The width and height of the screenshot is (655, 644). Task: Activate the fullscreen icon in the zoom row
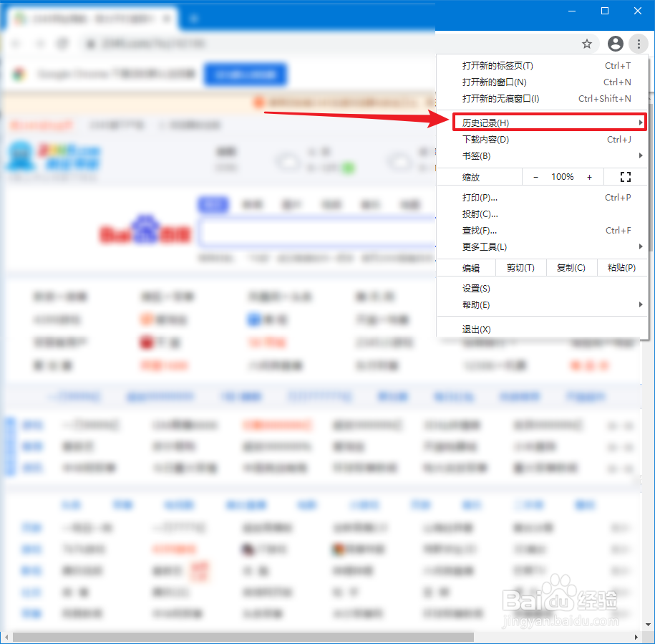pos(626,176)
